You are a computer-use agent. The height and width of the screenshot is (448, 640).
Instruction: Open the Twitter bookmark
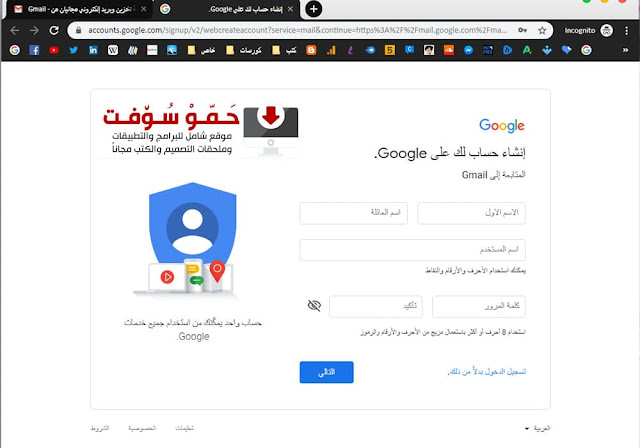click(73, 50)
